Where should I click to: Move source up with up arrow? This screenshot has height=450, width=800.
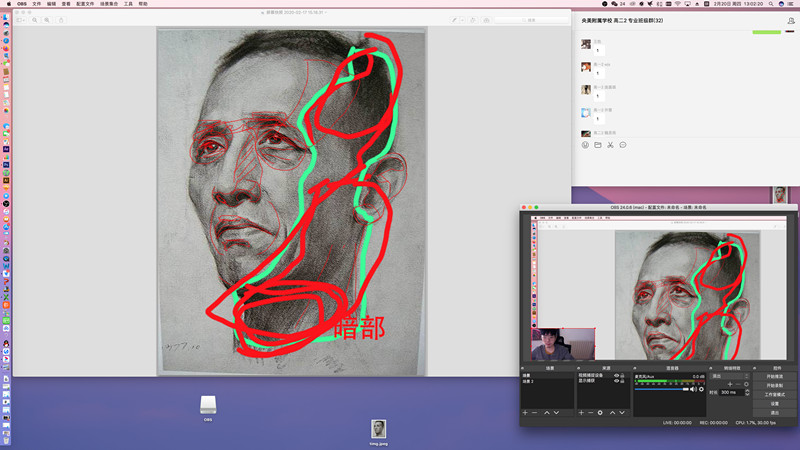pyautogui.click(x=612, y=413)
